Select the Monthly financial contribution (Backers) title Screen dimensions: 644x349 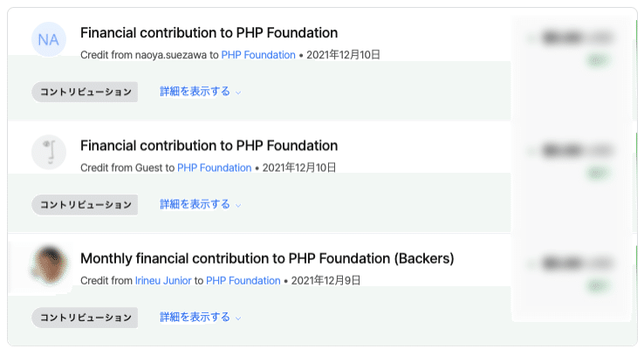point(267,258)
